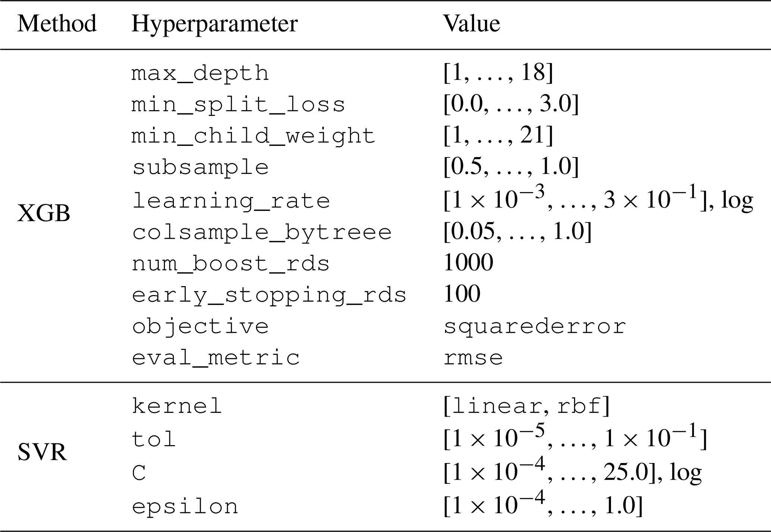The width and height of the screenshot is (771, 532).
Task: Click the tol hyperparameter name
Action: [154, 439]
